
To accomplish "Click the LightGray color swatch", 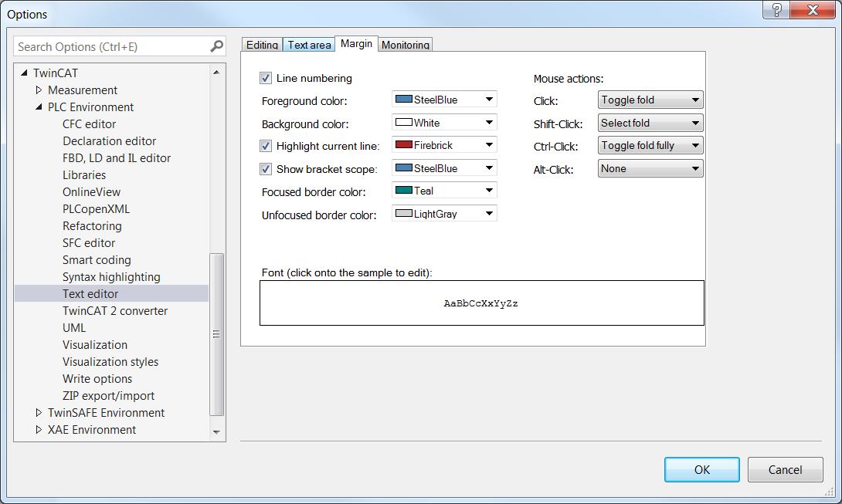I will pyautogui.click(x=404, y=213).
